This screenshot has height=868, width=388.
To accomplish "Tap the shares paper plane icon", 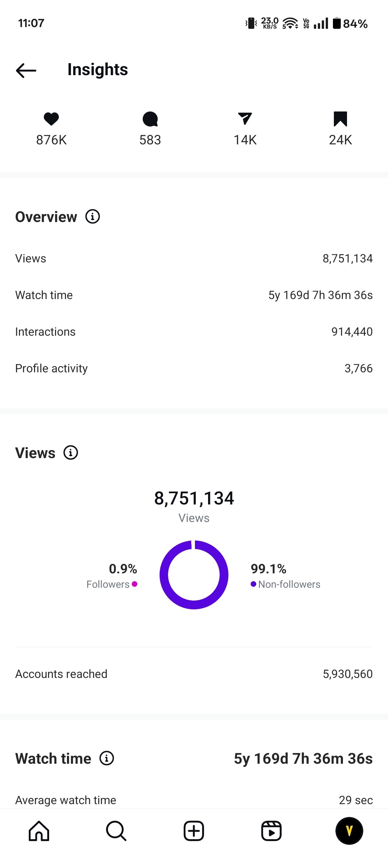I will point(245,119).
